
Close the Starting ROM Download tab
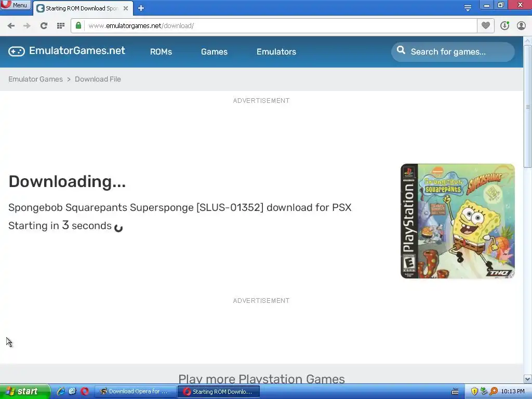pos(126,8)
